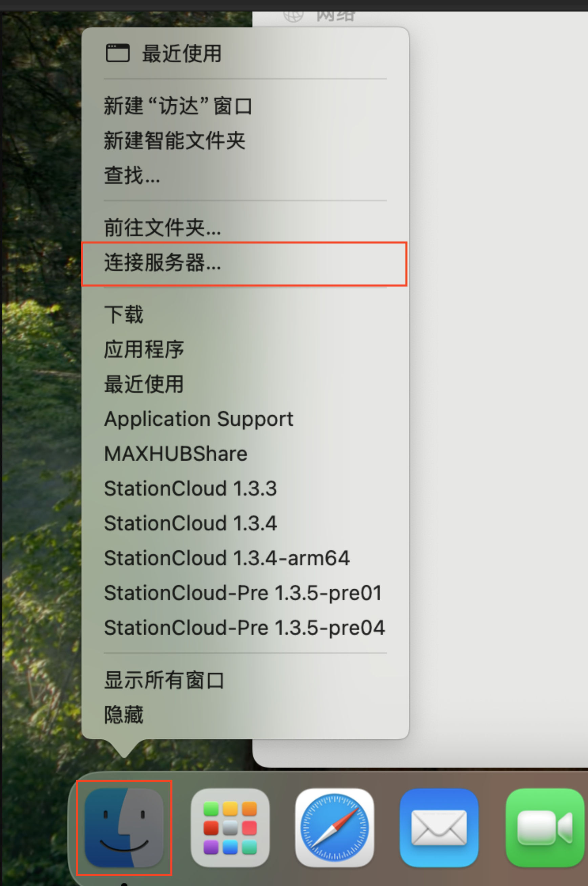Open 前往文件夹… menu item

click(163, 227)
